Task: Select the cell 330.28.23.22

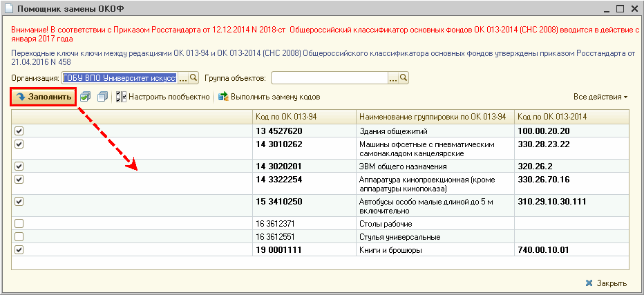Action: point(571,149)
